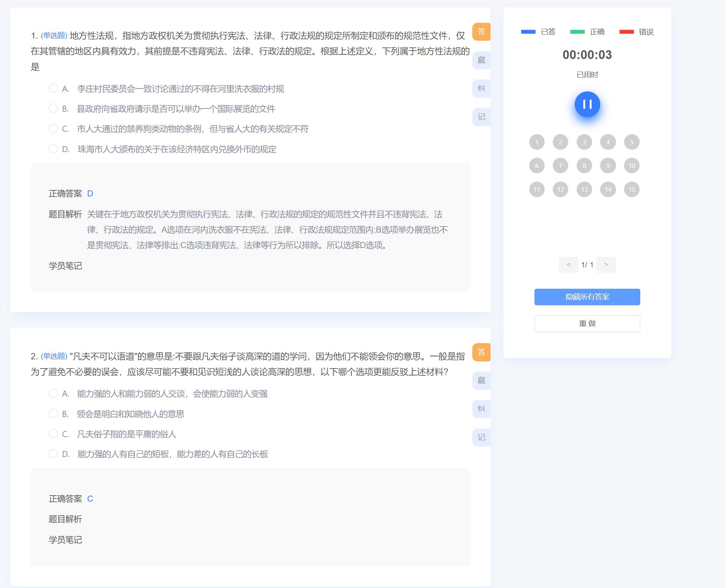726x588 pixels.
Task: Go to previous page of questions
Action: (568, 265)
